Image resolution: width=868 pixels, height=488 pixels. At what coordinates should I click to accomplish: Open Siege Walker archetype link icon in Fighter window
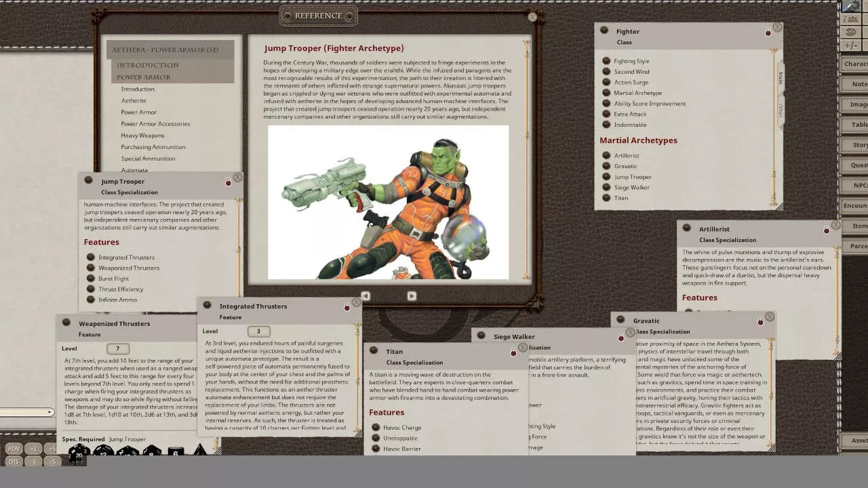point(606,187)
